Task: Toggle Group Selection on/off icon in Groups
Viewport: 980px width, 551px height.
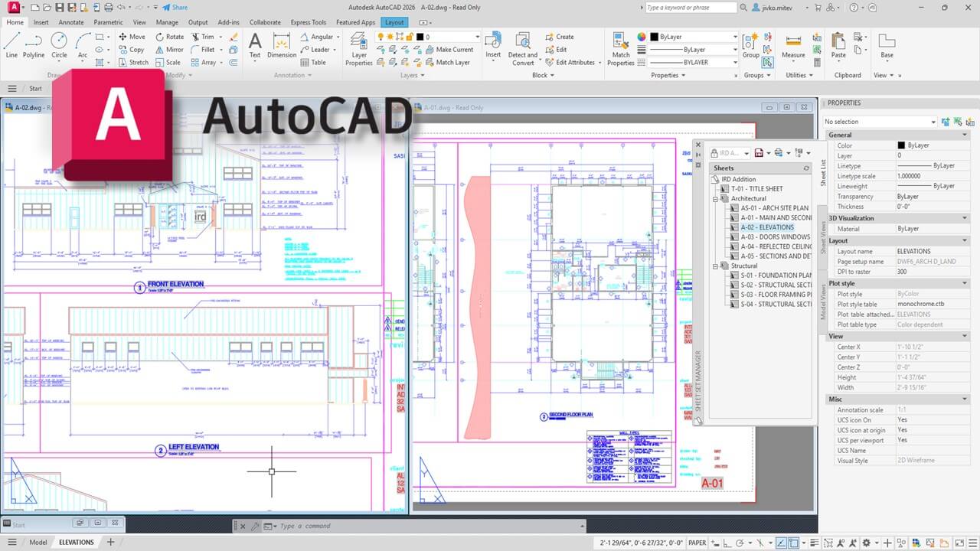Action: tap(767, 63)
